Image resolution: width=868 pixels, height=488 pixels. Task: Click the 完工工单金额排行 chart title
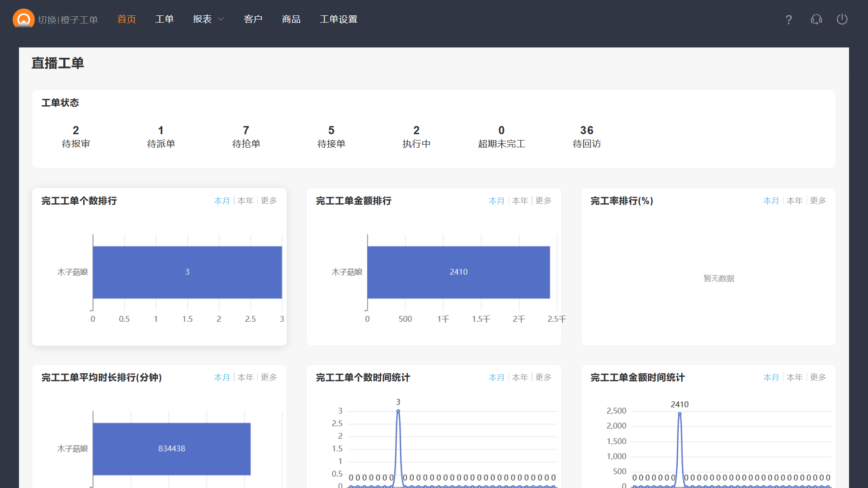coord(354,201)
